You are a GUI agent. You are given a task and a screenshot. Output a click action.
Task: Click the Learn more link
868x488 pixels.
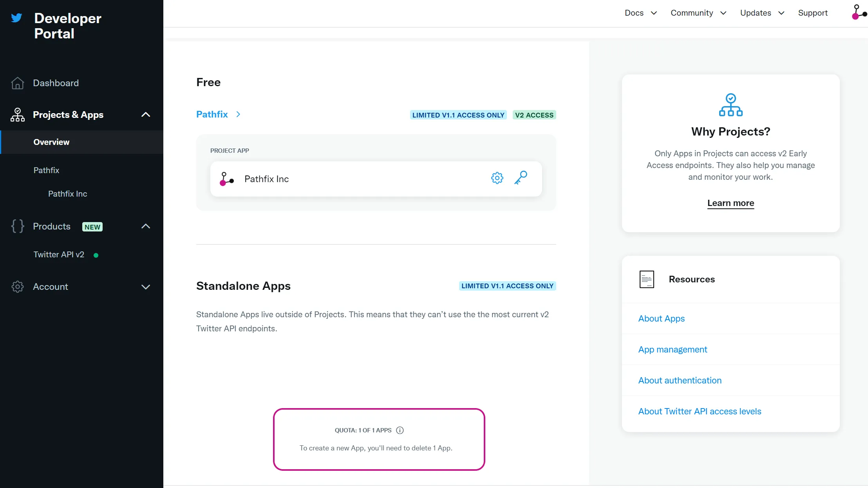pos(731,203)
